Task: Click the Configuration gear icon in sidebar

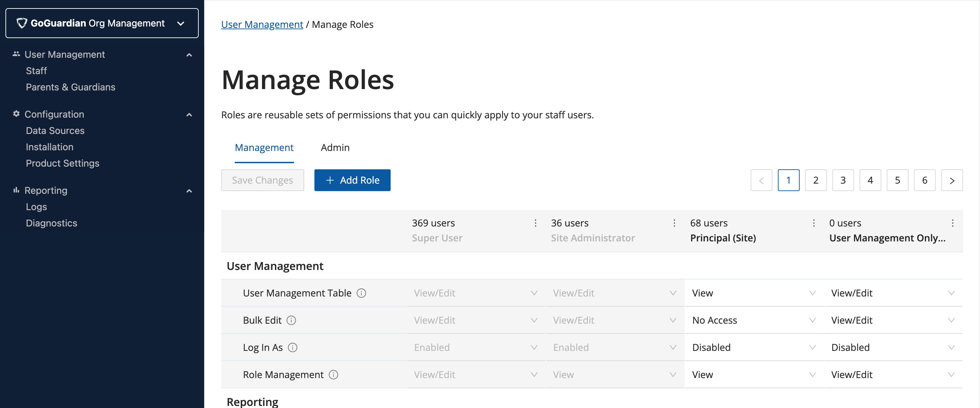Action: click(16, 114)
